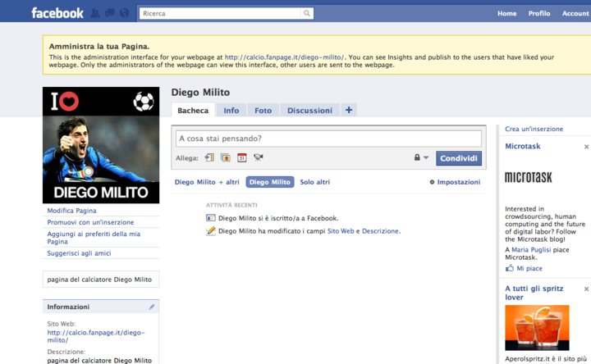
Task: Click 'Diego Milito si è iscritto/a a Facebook'
Action: point(278,218)
